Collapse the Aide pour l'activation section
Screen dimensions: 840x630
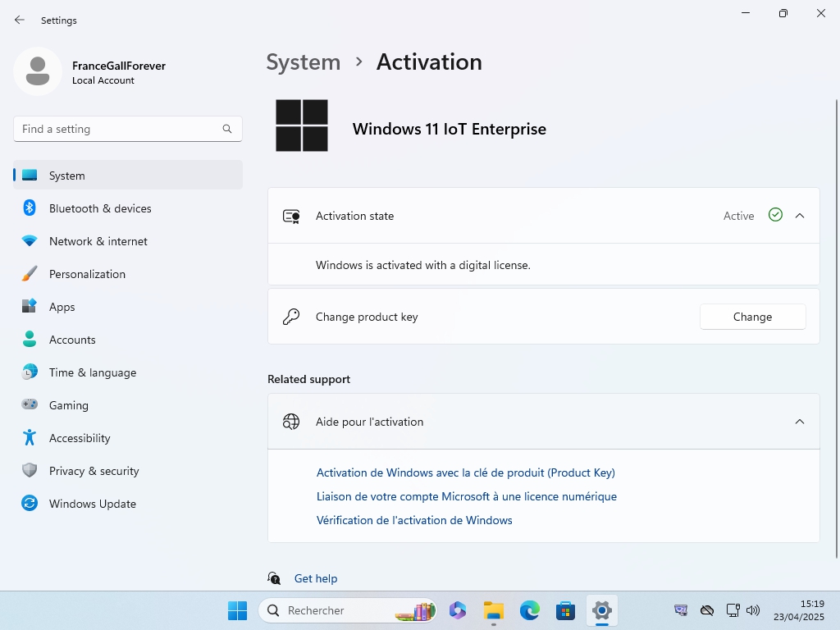click(800, 422)
